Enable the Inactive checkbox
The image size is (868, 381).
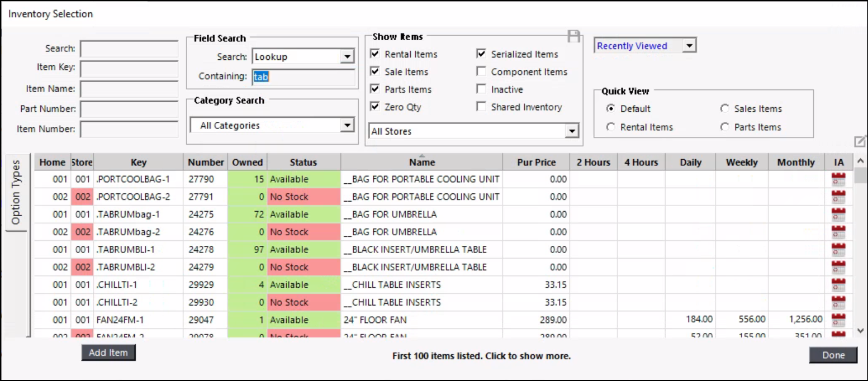click(481, 89)
